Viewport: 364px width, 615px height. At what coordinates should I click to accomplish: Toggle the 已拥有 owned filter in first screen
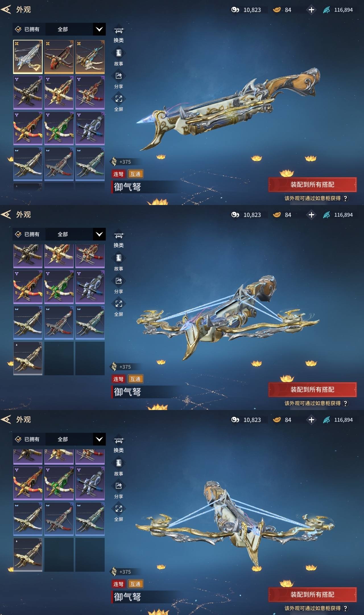[28, 29]
